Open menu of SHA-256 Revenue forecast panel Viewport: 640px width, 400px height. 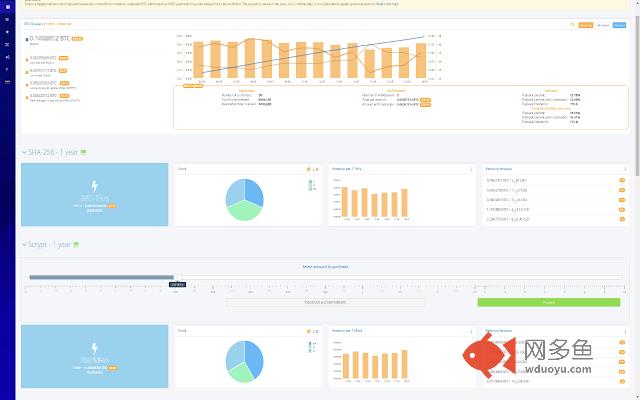625,169
